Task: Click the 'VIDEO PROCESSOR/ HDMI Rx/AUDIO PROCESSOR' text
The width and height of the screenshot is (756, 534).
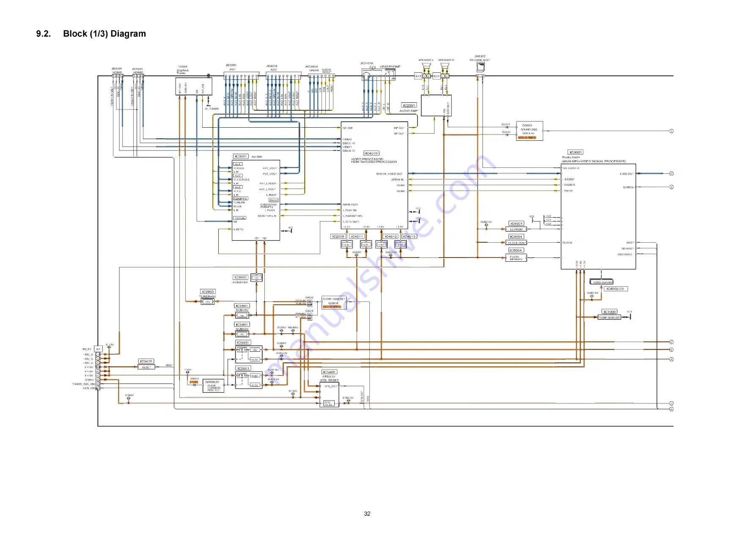Action: click(374, 161)
